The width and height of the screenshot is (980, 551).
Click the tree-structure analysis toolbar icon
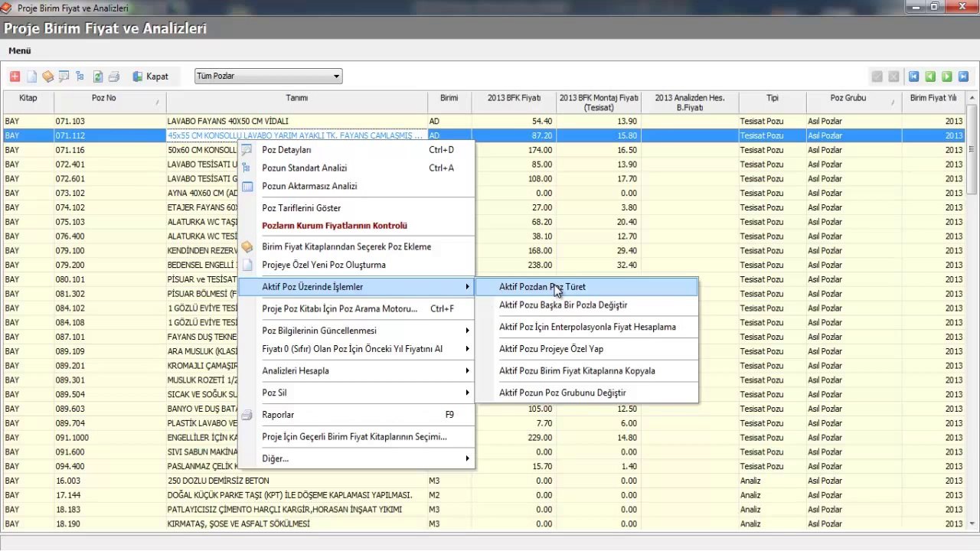80,77
